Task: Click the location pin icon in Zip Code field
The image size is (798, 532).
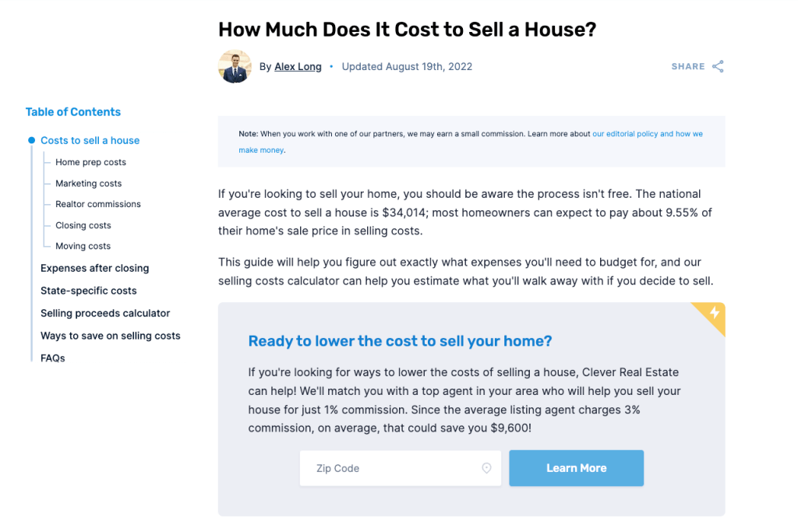Action: tap(486, 468)
